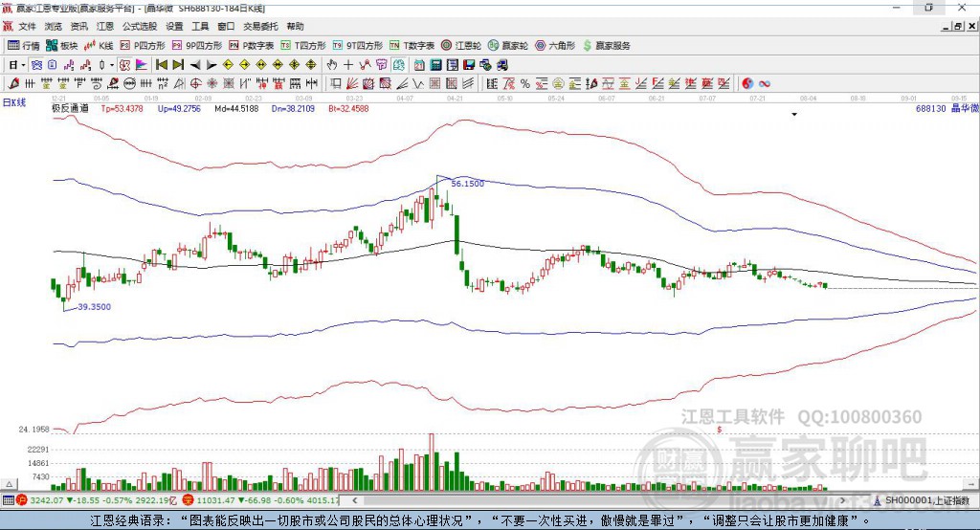Open the 文件 menu
The height and width of the screenshot is (530, 980).
[27, 26]
